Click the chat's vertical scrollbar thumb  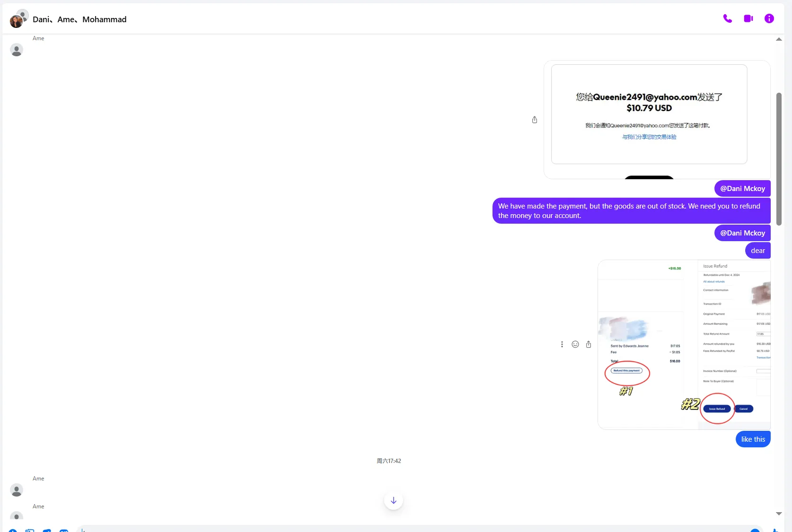coord(779,159)
